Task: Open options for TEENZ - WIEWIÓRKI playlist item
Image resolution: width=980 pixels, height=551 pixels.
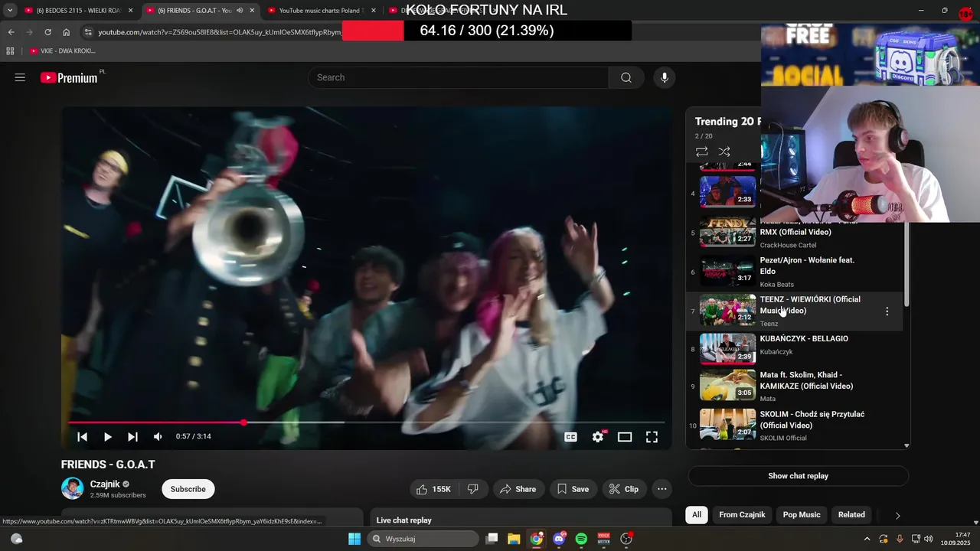Action: pos(887,311)
